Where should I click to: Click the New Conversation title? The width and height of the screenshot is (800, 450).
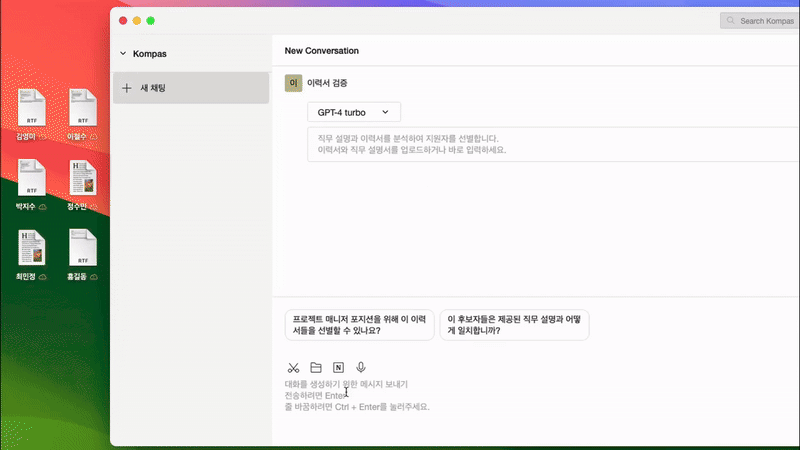tap(321, 51)
